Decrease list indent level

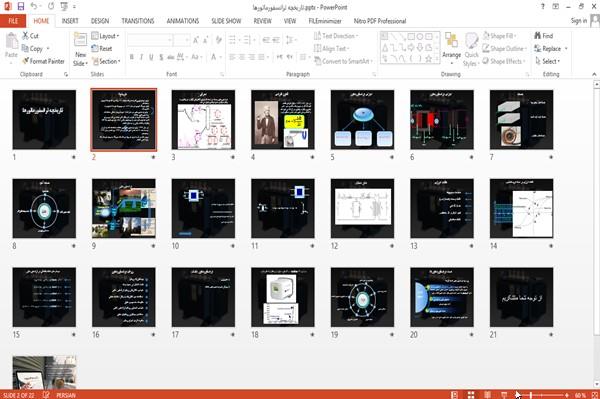(x=267, y=40)
